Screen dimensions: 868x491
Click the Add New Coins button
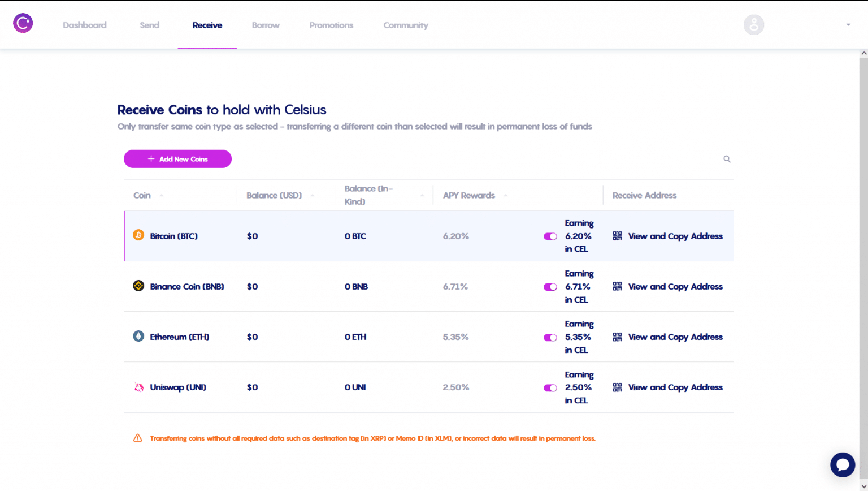(x=177, y=159)
